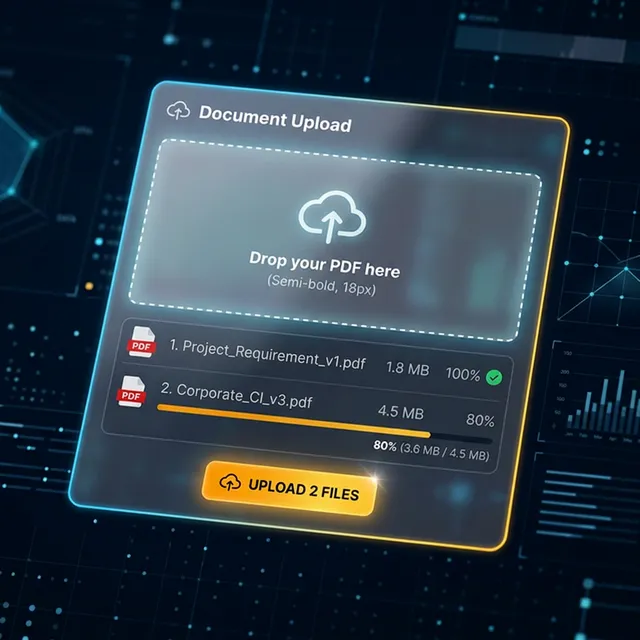Click the 1.8 MB file size label
Image resolution: width=640 pixels, height=640 pixels.
(407, 370)
